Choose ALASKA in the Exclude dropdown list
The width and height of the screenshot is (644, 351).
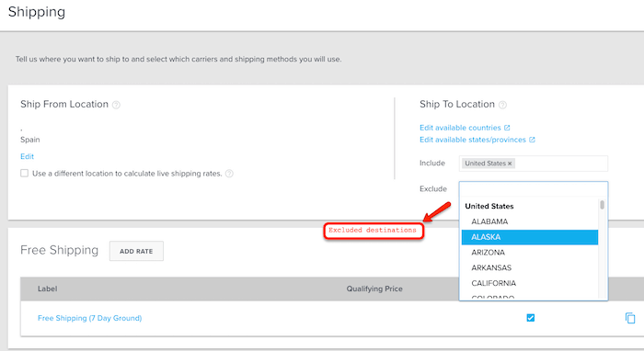(529, 237)
